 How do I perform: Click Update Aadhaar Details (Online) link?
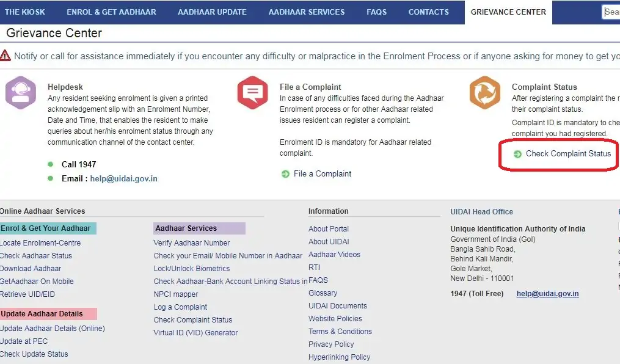[x=52, y=329]
